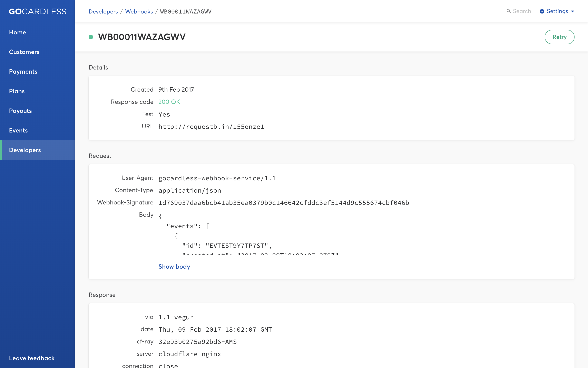Click the created date 9th Feb 2017
Image resolution: width=588 pixels, height=368 pixels.
[176, 90]
